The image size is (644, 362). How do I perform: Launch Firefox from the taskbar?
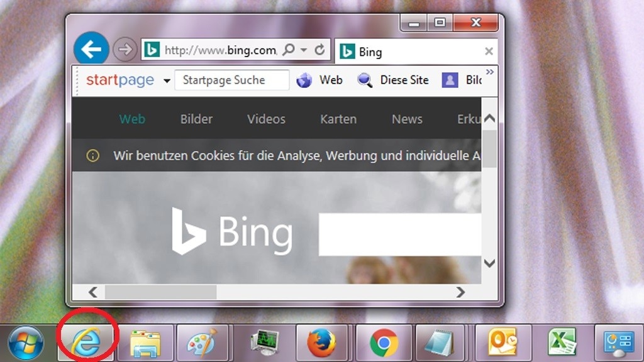[321, 343]
